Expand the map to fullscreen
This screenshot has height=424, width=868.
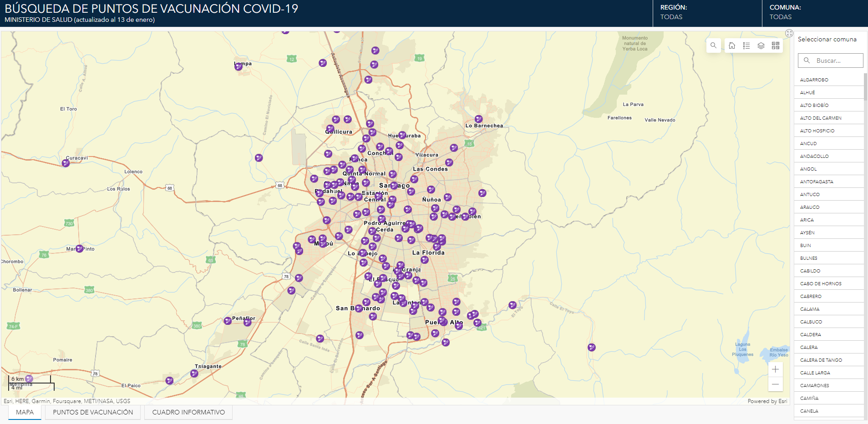click(x=789, y=33)
